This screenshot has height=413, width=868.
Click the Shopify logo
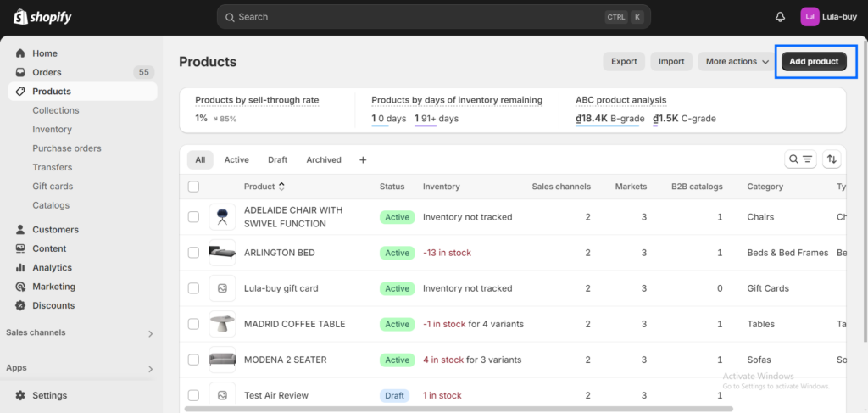pyautogui.click(x=42, y=17)
